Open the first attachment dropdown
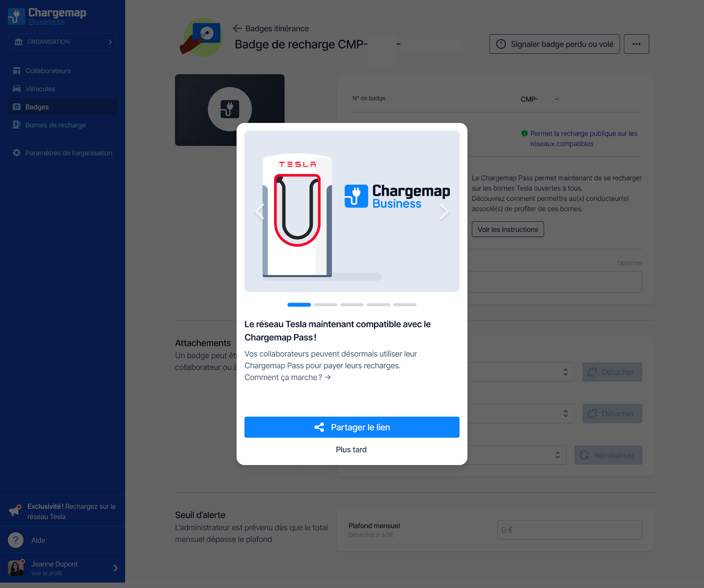704x588 pixels. pos(521,372)
